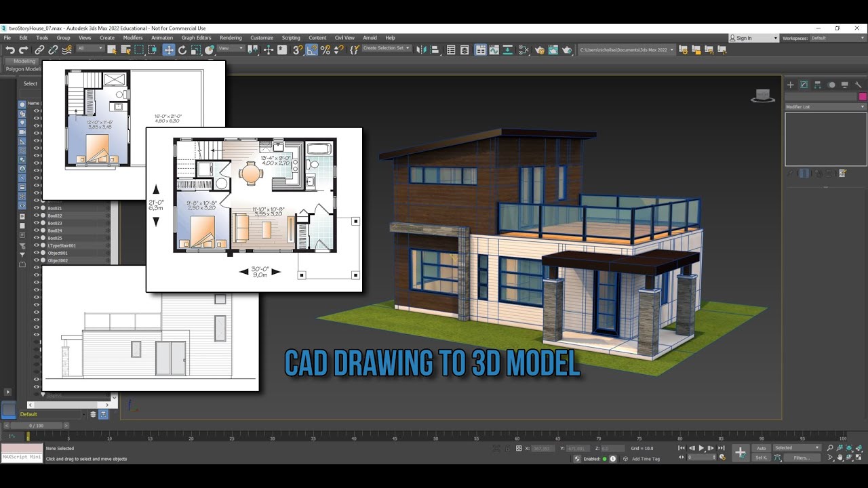
Task: Click the Render Production teapot icon
Action: tap(567, 49)
